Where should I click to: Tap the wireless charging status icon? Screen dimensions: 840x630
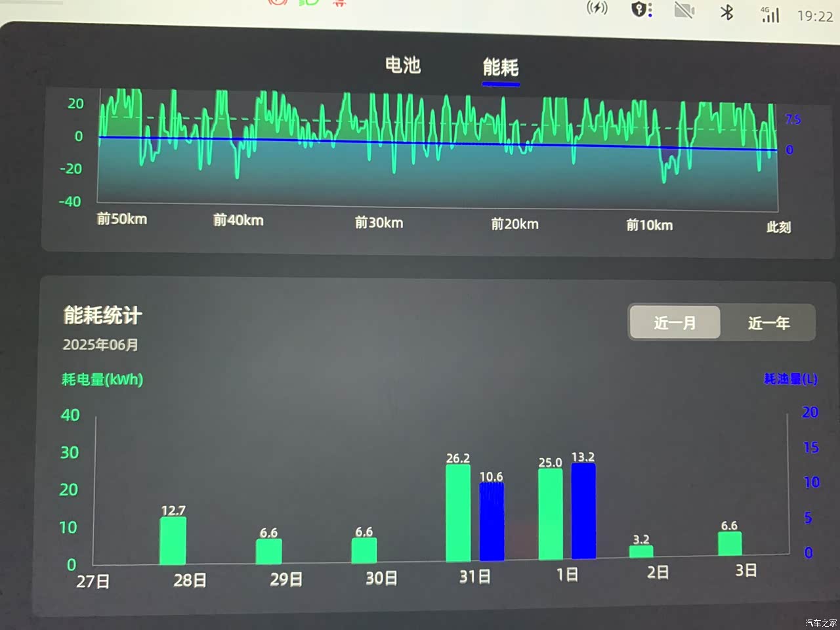(597, 9)
